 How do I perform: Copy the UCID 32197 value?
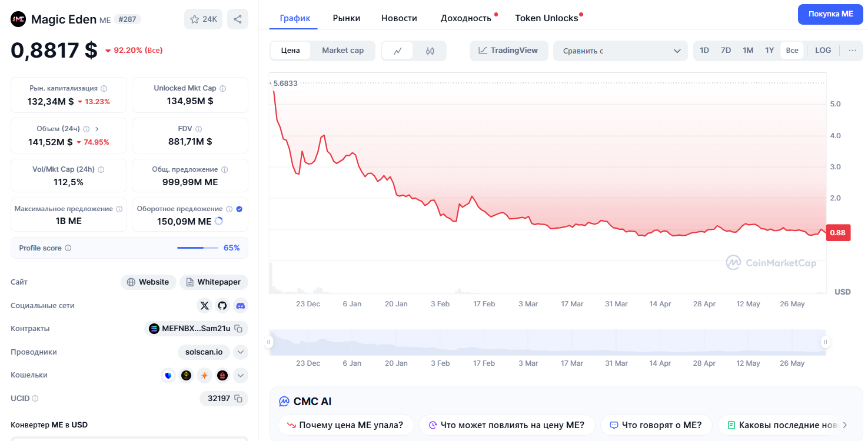click(238, 399)
